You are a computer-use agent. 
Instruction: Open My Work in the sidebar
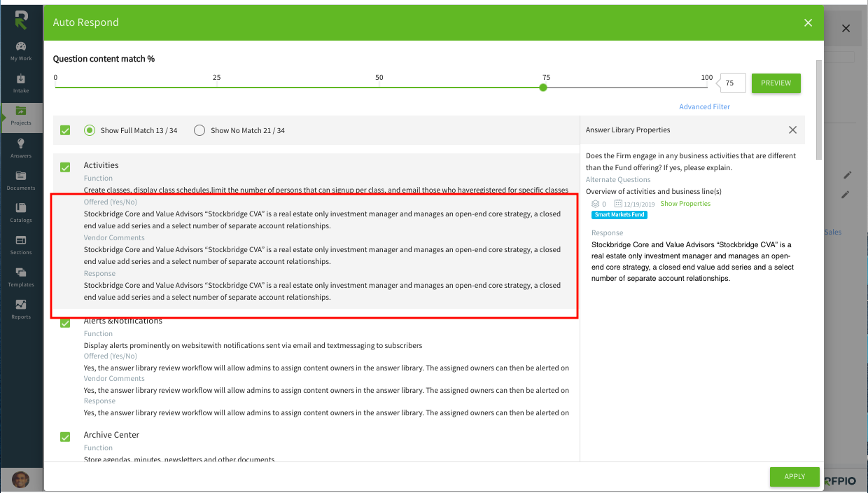click(21, 51)
